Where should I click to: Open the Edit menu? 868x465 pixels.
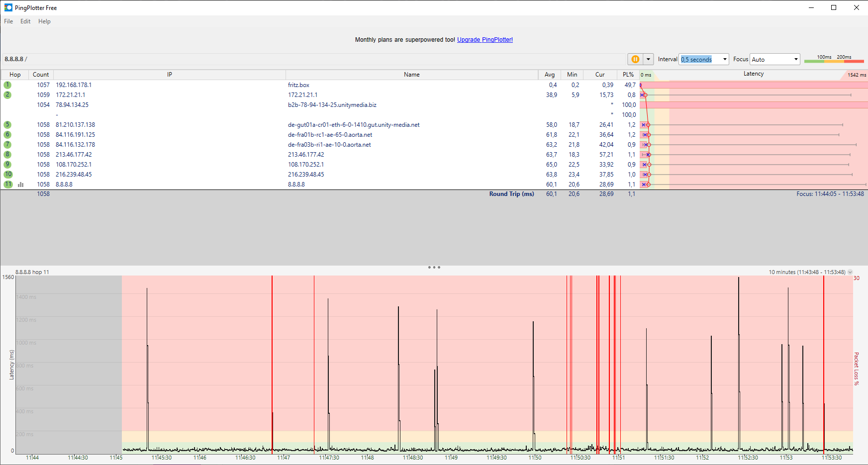pos(25,21)
